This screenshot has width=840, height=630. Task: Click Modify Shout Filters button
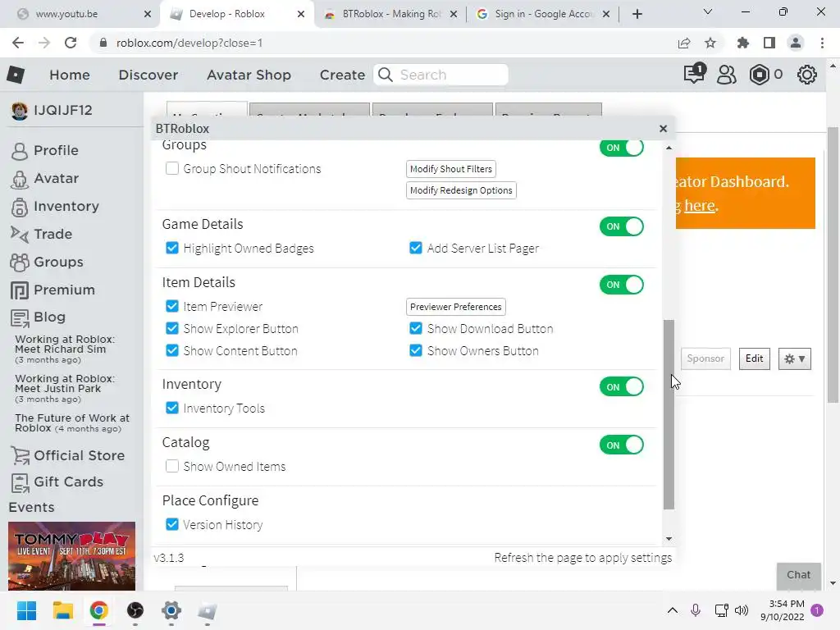(x=451, y=169)
